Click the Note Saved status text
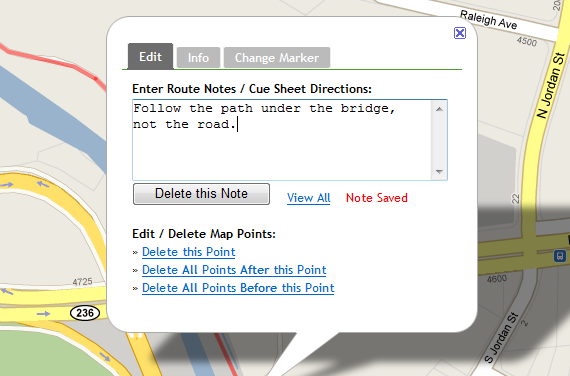 (377, 198)
